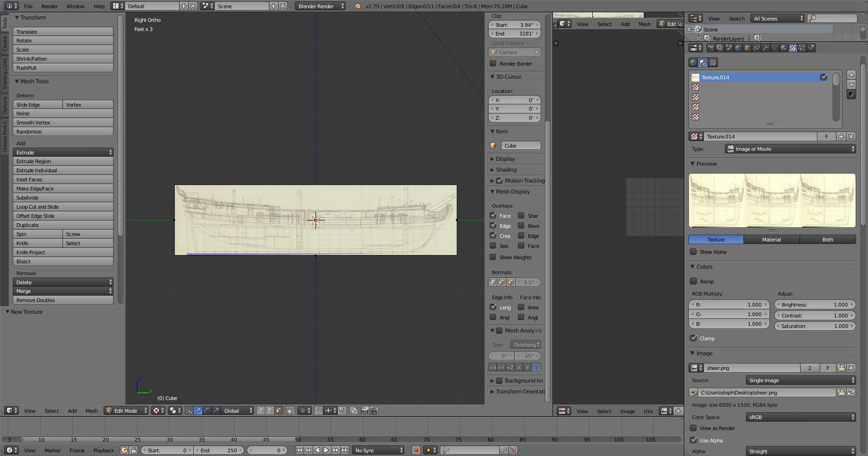Click the Knife Project button
Viewport: 868px width, 456px height.
63,252
